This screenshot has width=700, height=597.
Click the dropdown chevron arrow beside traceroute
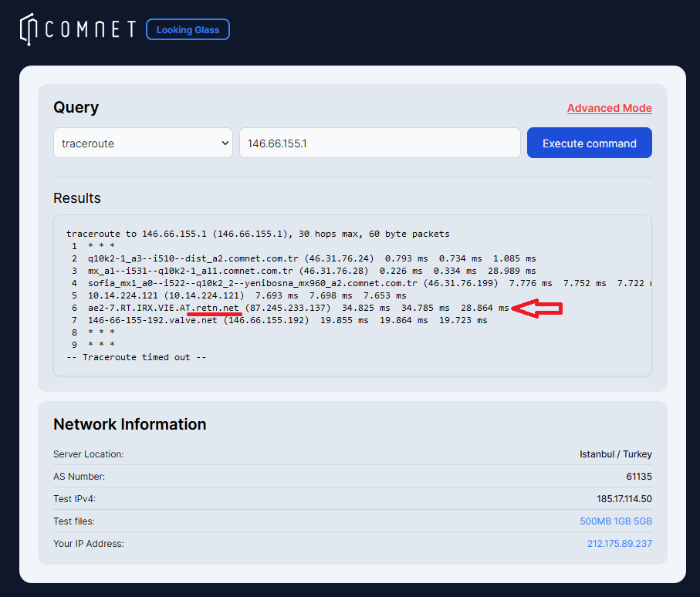click(225, 143)
